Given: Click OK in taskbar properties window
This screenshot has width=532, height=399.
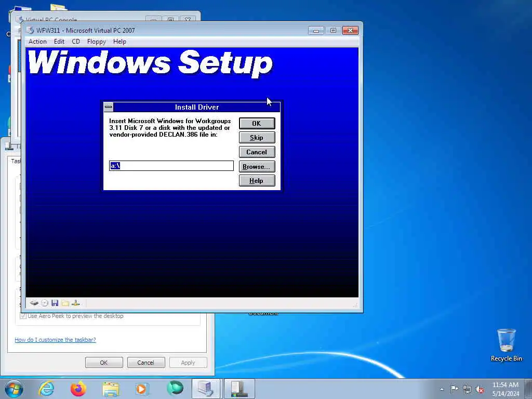Looking at the screenshot, I should (x=104, y=362).
